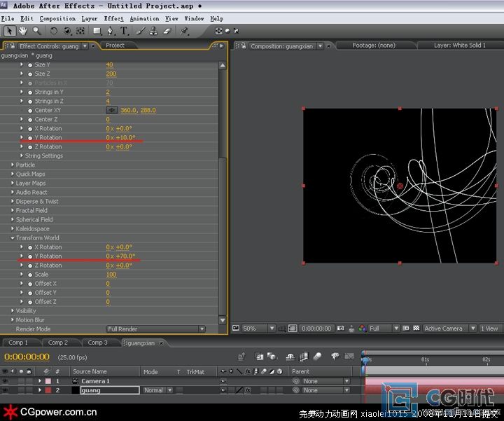Image resolution: width=504 pixels, height=421 pixels.
Task: Click the Local Axis Mode icon
Action: [x=218, y=31]
